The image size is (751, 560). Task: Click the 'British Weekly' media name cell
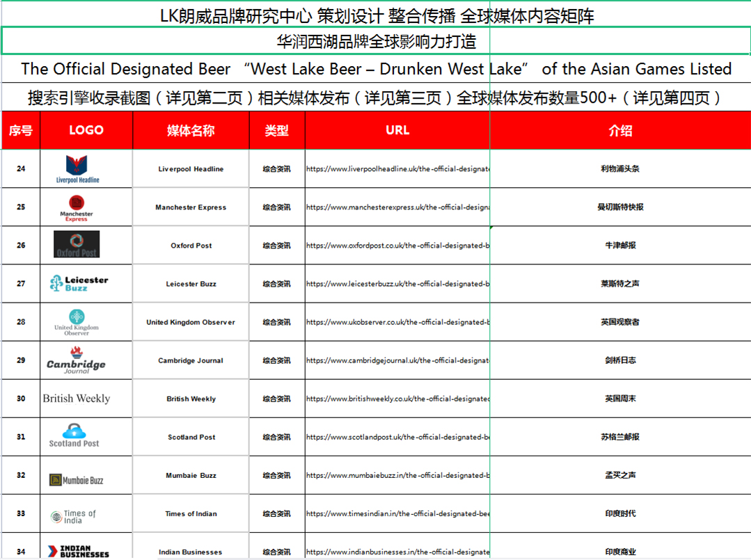click(x=191, y=399)
